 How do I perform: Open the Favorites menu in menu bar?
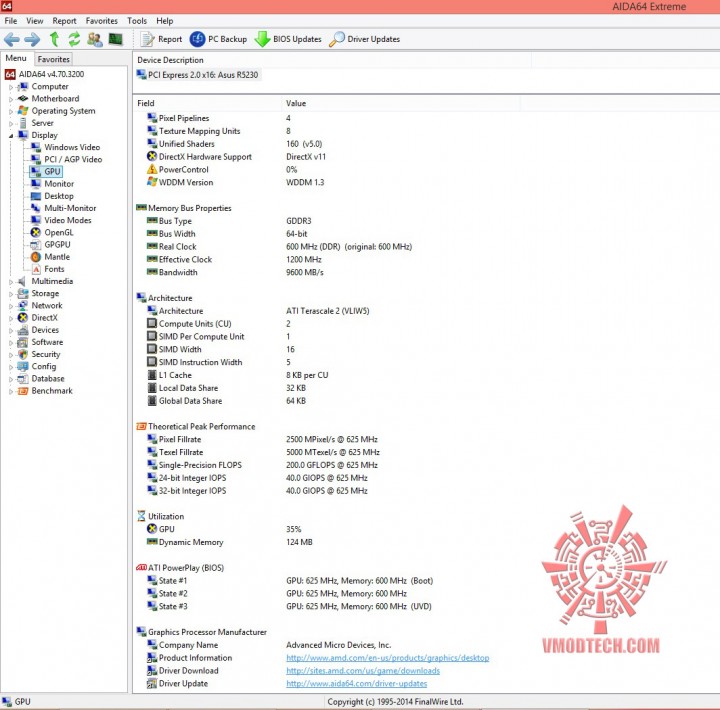(101, 21)
